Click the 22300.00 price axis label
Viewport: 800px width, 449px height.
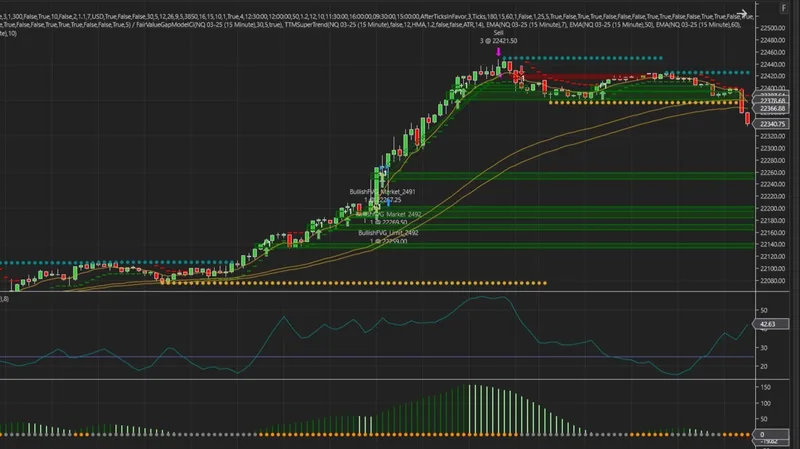[772, 148]
